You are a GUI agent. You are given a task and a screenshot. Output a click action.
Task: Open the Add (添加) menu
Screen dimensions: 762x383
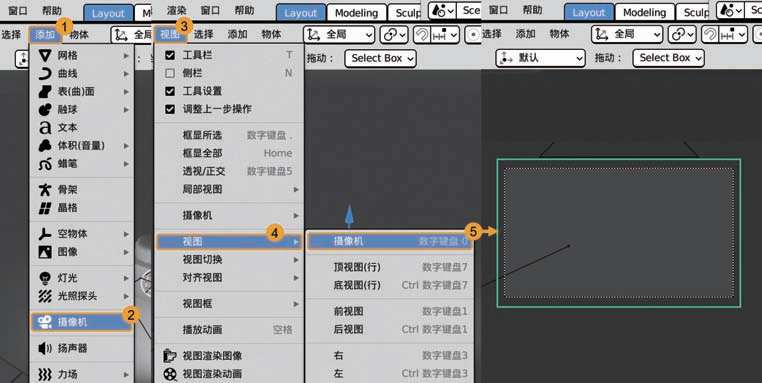45,35
